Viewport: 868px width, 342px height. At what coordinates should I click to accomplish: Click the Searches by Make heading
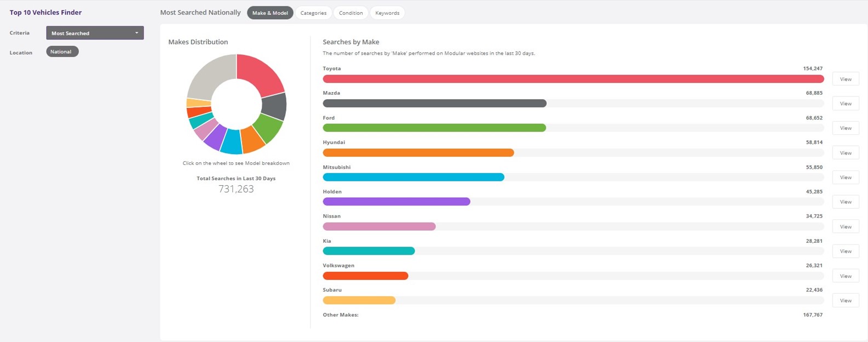coord(351,42)
